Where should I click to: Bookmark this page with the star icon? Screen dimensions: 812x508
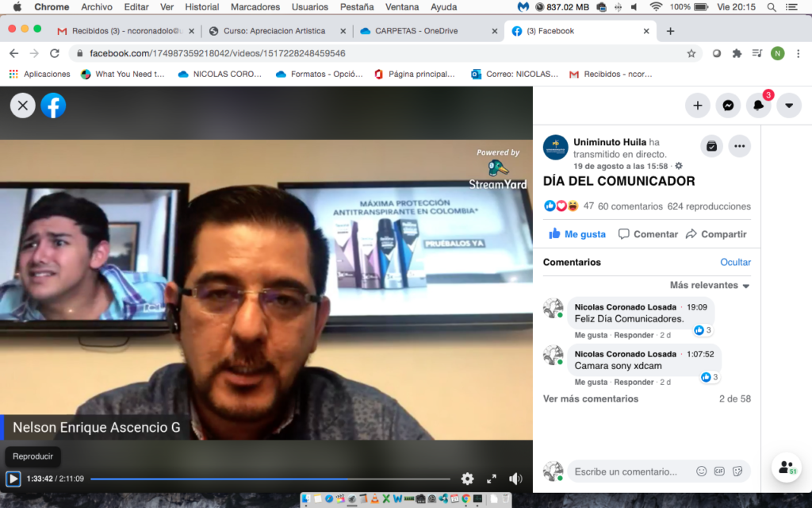tap(691, 53)
